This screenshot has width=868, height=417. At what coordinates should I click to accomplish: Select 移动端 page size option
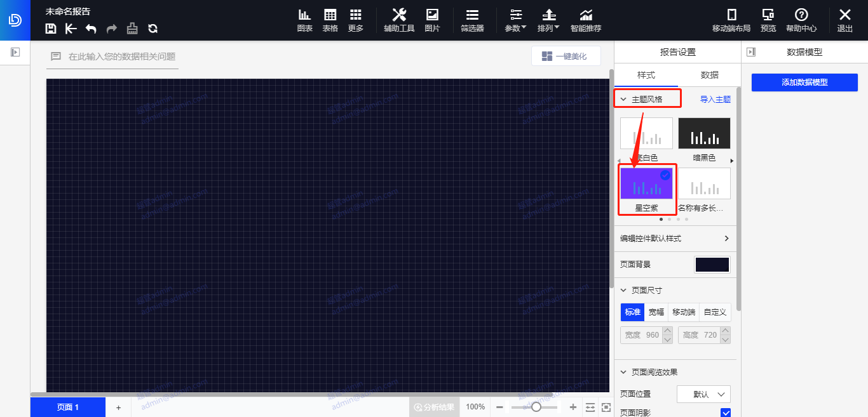tap(684, 312)
